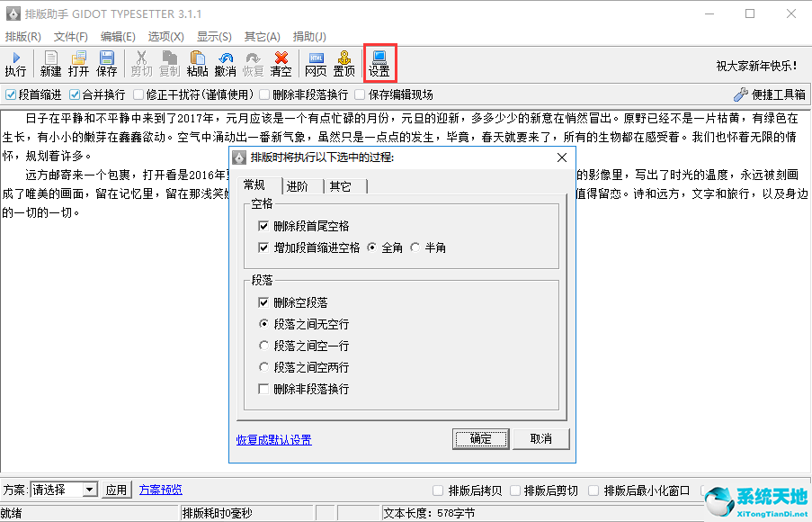The width and height of the screenshot is (812, 522).
Task: Click the 网页 (HTML) toolbar icon
Action: coord(316,62)
